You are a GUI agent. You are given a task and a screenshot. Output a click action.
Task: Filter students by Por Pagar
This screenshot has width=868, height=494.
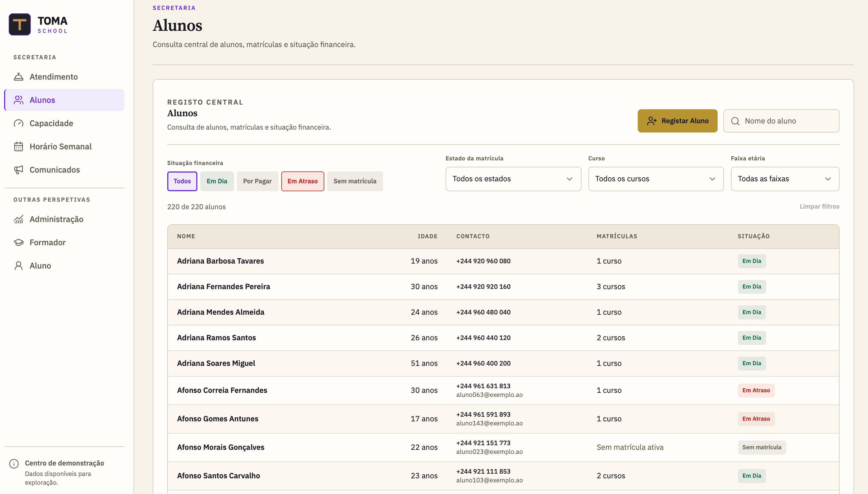257,181
